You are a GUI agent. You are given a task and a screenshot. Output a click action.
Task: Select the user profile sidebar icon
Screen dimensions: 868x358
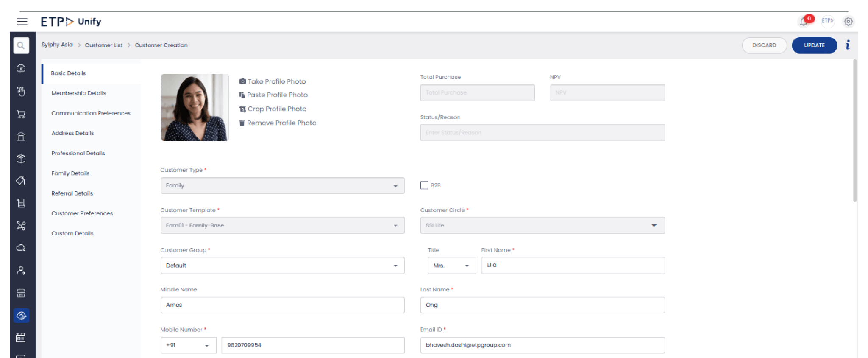click(x=21, y=271)
